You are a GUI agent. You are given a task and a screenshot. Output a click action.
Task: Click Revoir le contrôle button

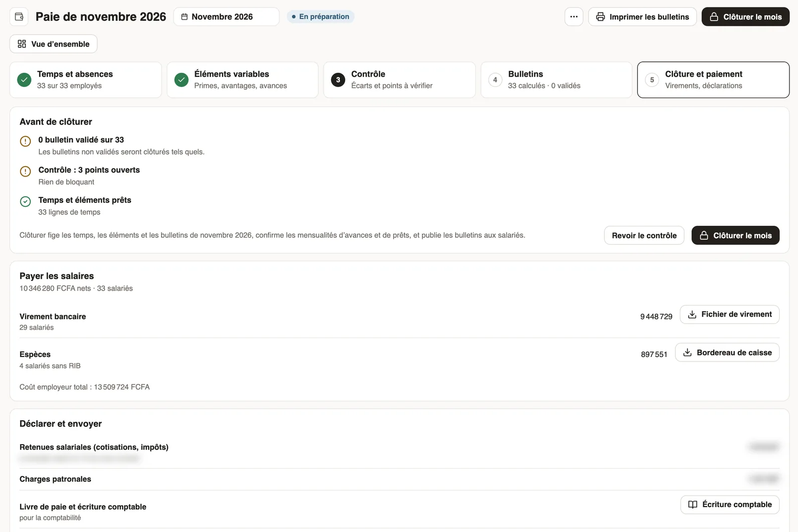[644, 235]
